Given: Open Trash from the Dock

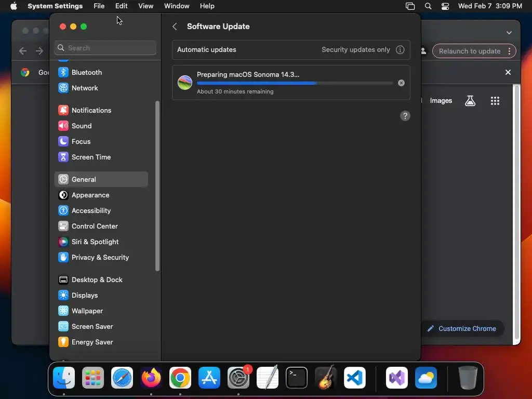Looking at the screenshot, I should (x=468, y=378).
